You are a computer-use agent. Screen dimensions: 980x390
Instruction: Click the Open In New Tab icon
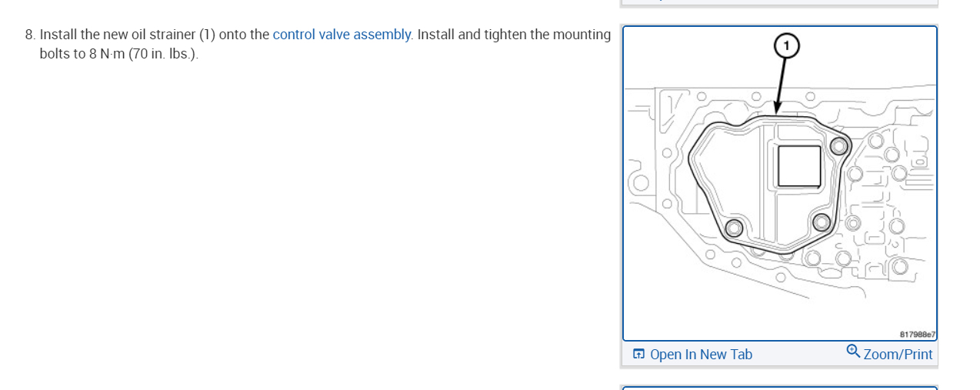click(638, 355)
